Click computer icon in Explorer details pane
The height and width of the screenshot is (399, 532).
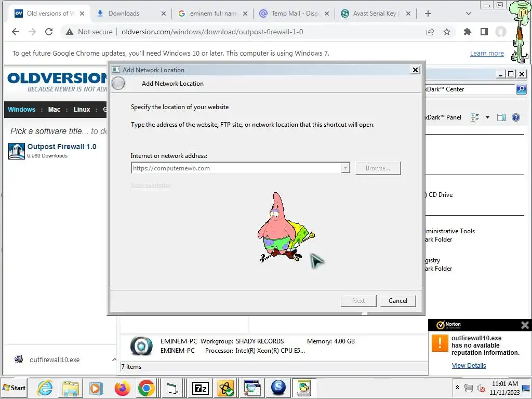click(141, 345)
